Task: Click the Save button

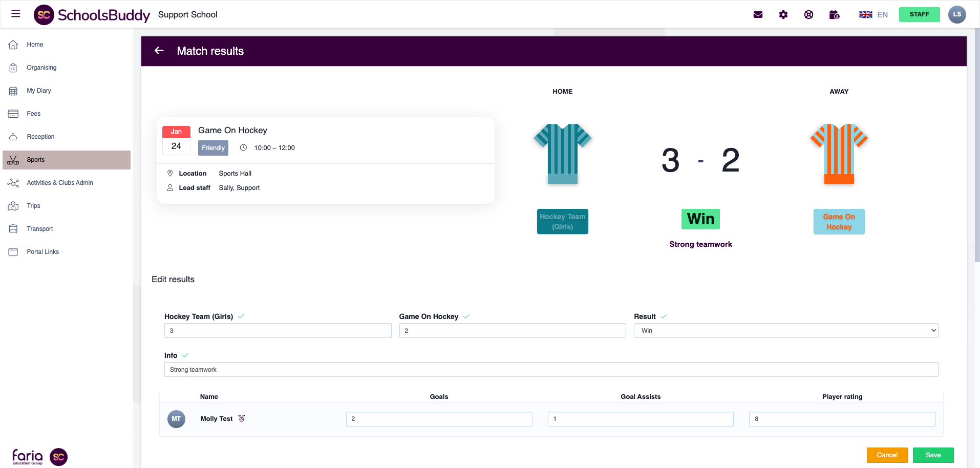Action: pos(933,455)
